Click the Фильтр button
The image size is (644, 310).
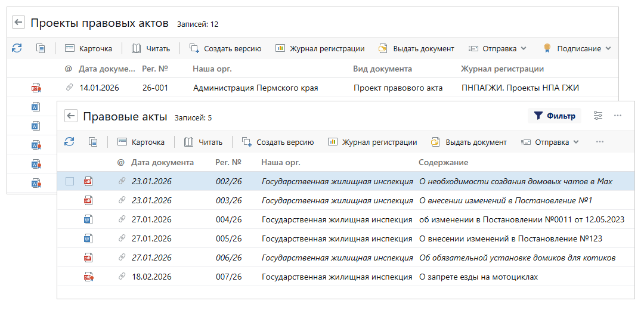click(x=555, y=116)
